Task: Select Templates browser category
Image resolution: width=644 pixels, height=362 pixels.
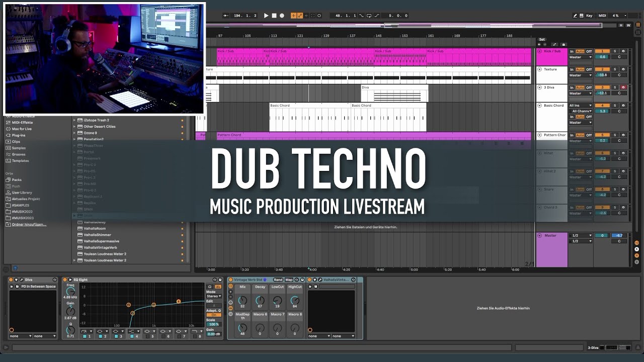Action: [20, 161]
